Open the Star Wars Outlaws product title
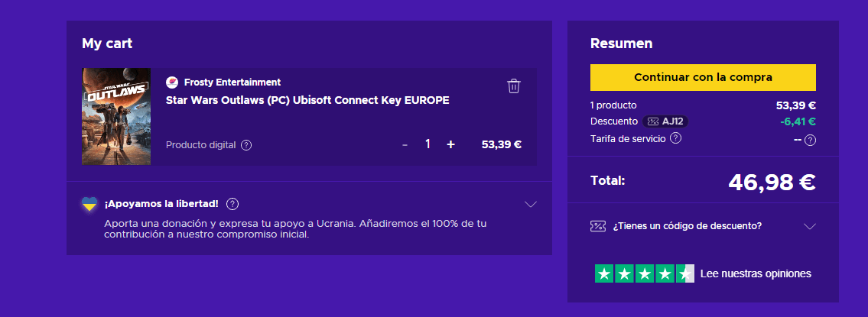Viewport: 868px width, 317px height. (x=307, y=100)
